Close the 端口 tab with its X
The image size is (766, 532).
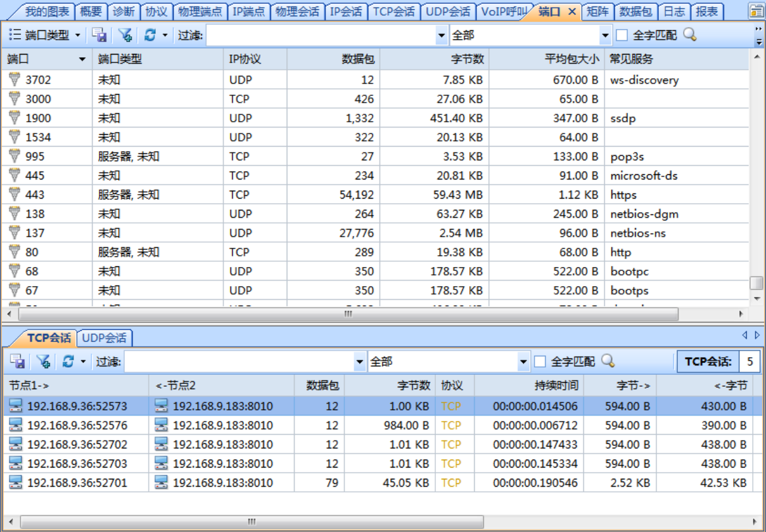pos(572,12)
